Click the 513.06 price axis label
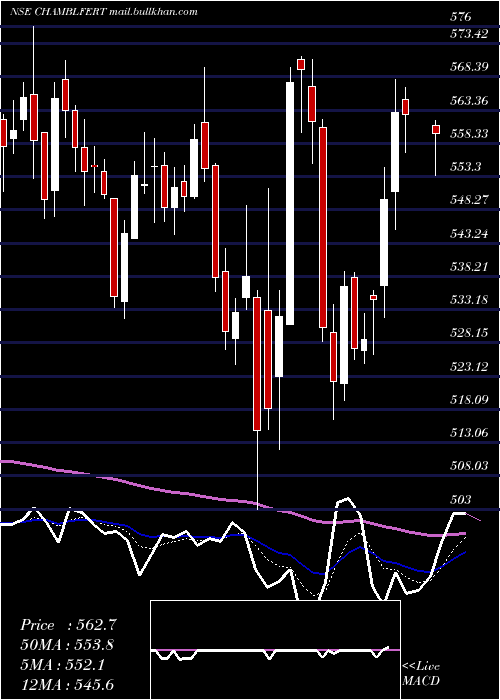The image size is (500, 700). 469,433
